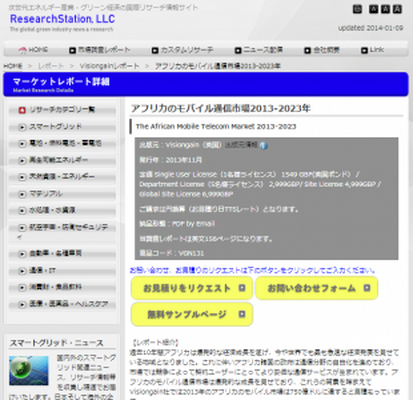The height and width of the screenshot is (400, 413).
Task: Select the largest A font-size icon
Action: coord(397,9)
